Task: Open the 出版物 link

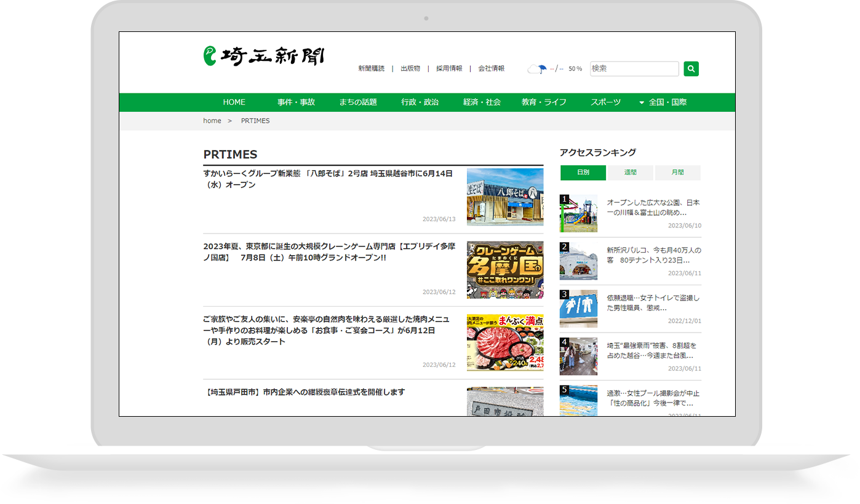Action: 410,69
